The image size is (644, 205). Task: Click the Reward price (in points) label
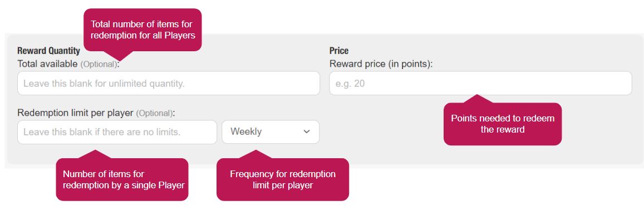(381, 64)
